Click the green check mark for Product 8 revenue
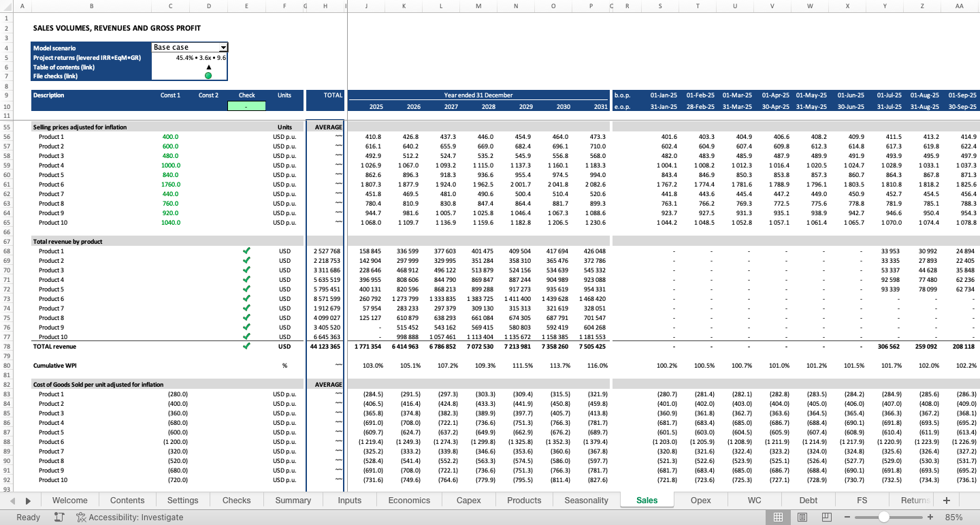 246,318
